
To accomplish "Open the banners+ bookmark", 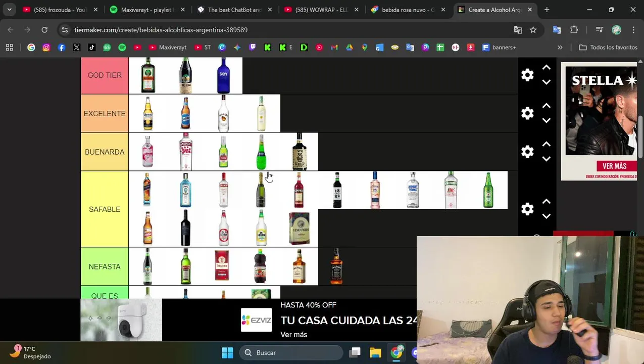I will 499,47.
